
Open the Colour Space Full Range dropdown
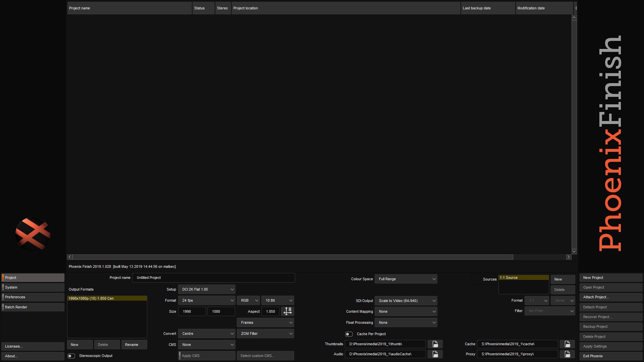406,279
